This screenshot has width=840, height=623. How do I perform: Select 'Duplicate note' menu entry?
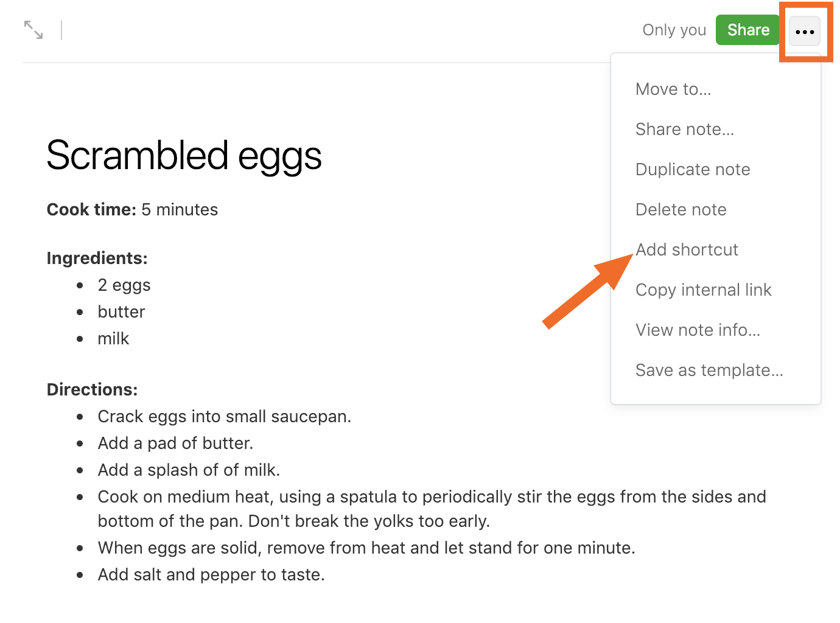coord(693,169)
